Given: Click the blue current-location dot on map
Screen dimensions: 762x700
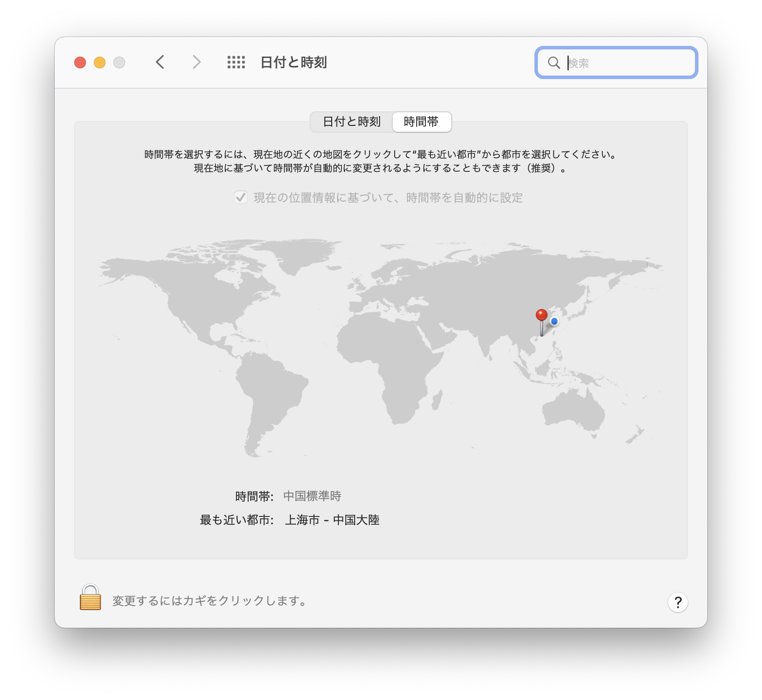Looking at the screenshot, I should pyautogui.click(x=554, y=321).
